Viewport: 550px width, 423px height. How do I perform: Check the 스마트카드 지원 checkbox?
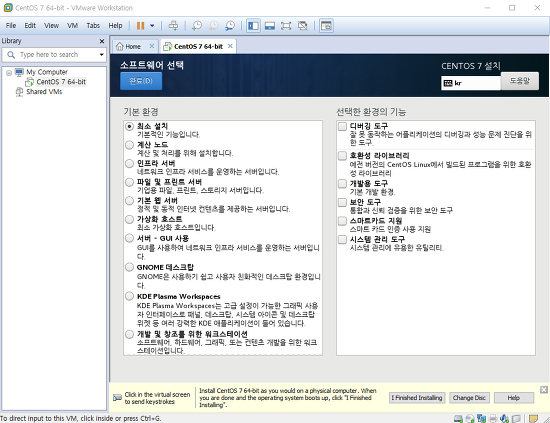342,221
